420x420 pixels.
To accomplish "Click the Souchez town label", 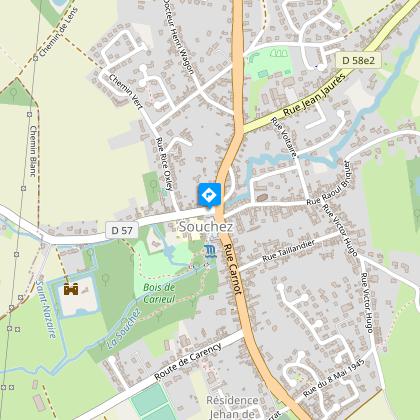I will point(206,227).
